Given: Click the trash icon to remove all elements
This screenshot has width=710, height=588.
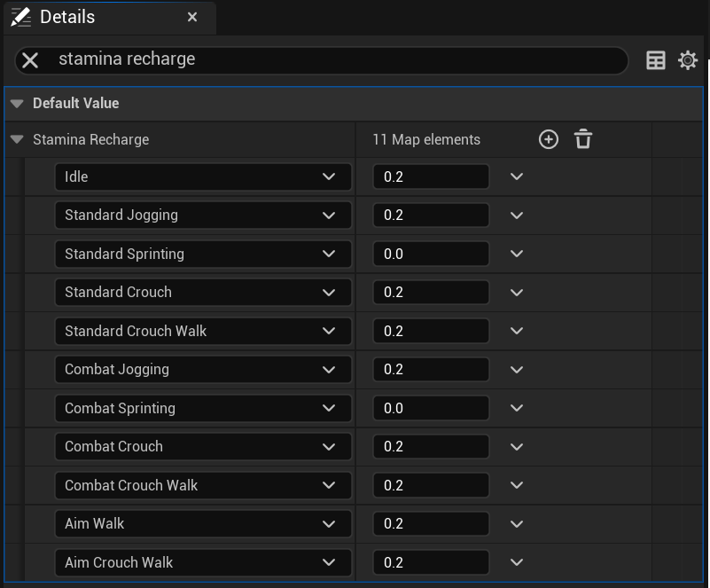Looking at the screenshot, I should [583, 139].
